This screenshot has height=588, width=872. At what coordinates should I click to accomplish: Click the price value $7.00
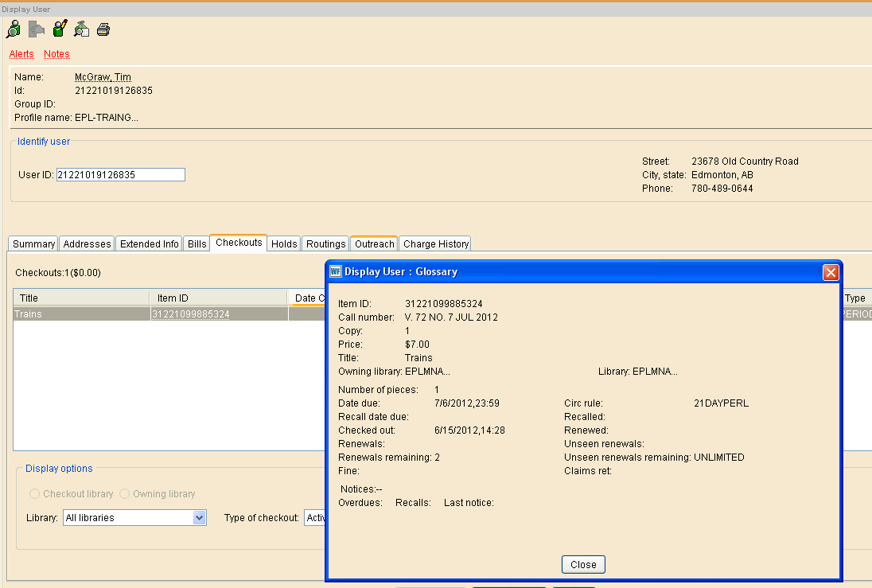[417, 345]
